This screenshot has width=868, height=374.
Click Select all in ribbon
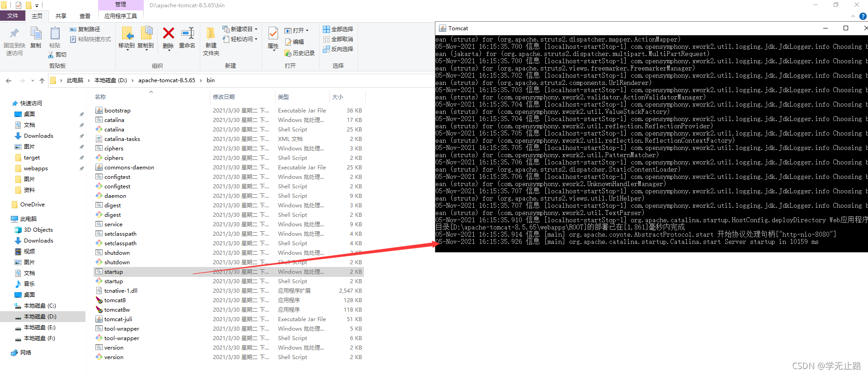click(338, 29)
